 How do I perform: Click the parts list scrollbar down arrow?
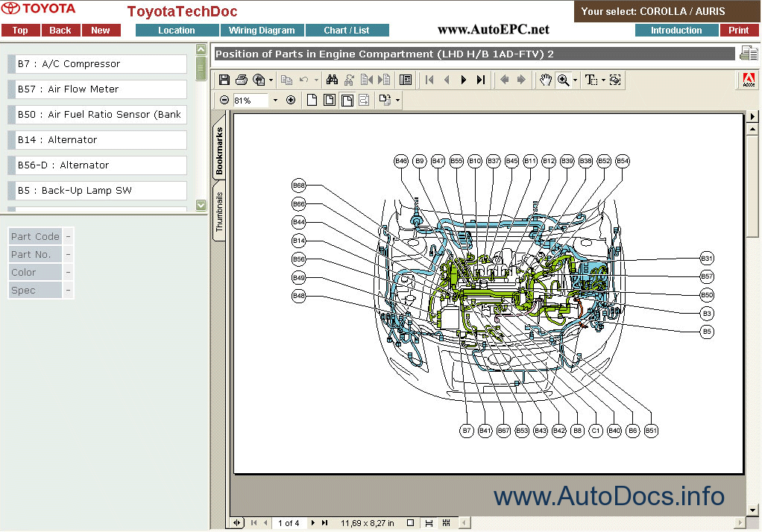coord(201,205)
